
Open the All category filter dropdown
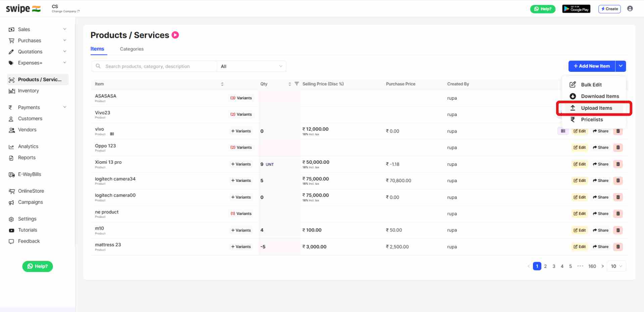252,66
